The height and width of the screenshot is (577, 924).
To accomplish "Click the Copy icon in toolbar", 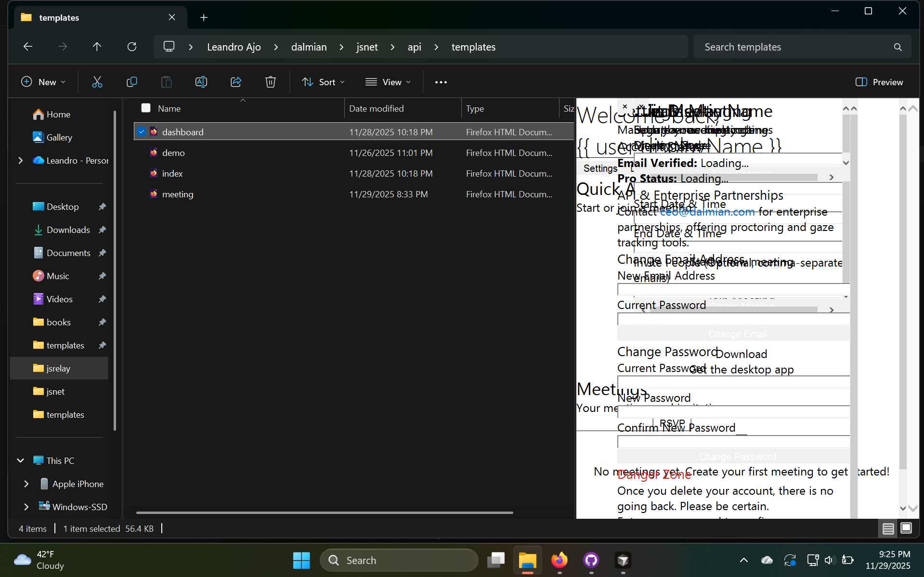I will (x=131, y=82).
